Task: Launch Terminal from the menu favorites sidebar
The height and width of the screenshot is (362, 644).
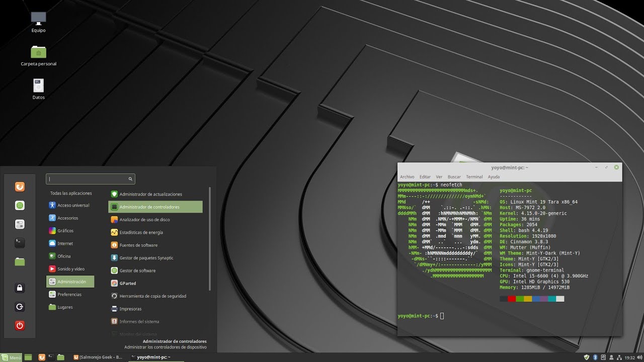Action: pyautogui.click(x=19, y=243)
